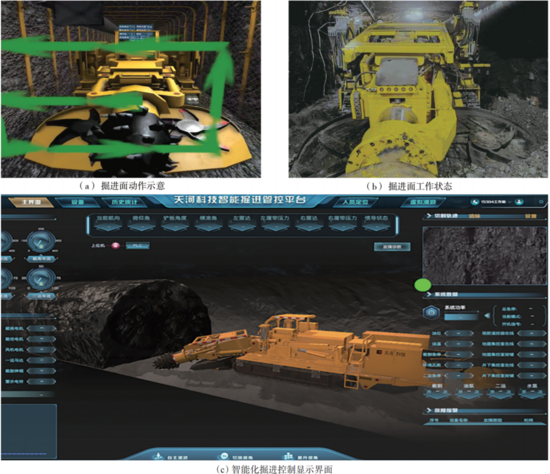Image resolution: width=550 pixels, height=474 pixels.
Task: Open the 人员定位 tab
Action: pyautogui.click(x=355, y=202)
